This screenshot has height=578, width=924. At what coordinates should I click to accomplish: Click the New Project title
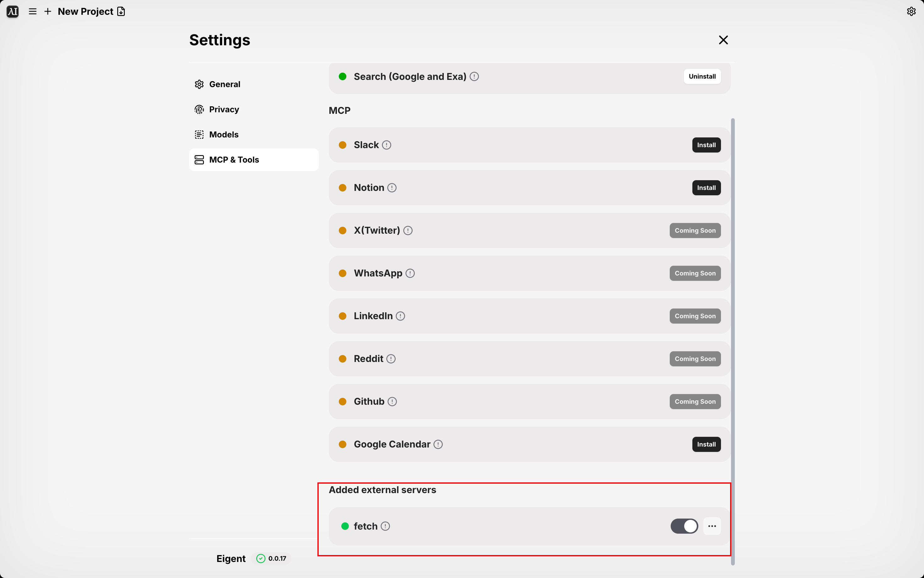85,11
